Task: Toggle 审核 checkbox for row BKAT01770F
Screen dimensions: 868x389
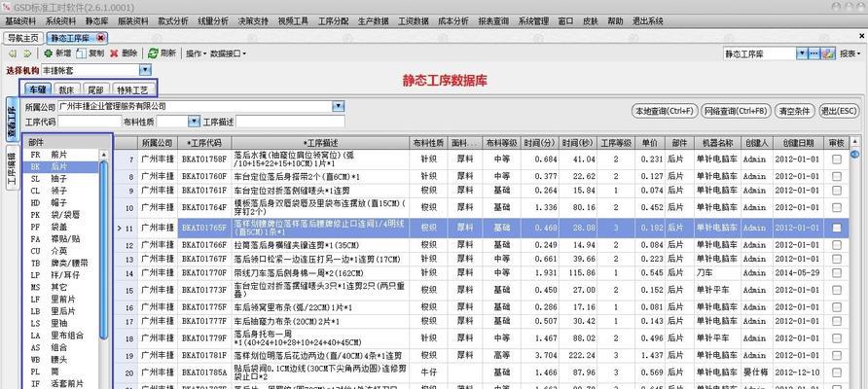Action: 837,273
